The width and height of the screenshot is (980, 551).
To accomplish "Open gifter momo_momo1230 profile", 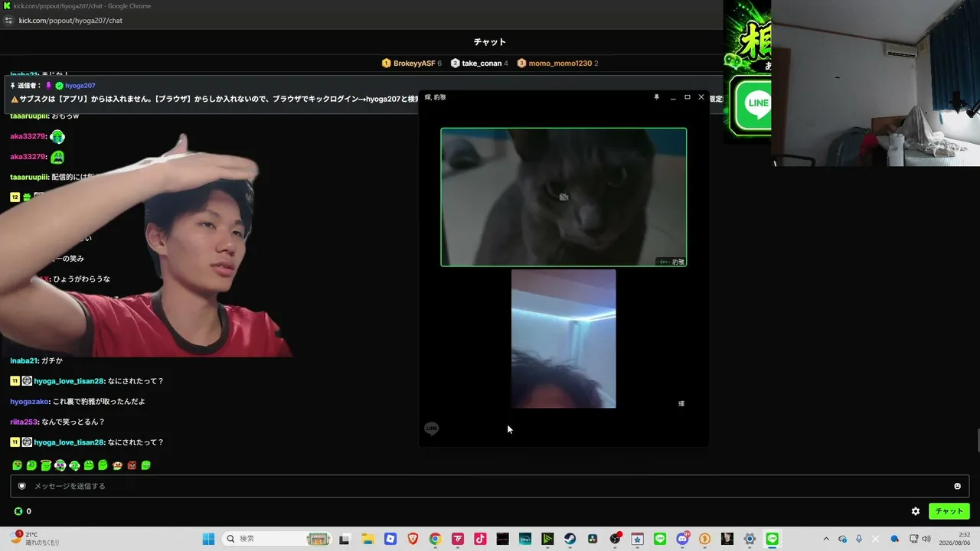I will pyautogui.click(x=560, y=64).
